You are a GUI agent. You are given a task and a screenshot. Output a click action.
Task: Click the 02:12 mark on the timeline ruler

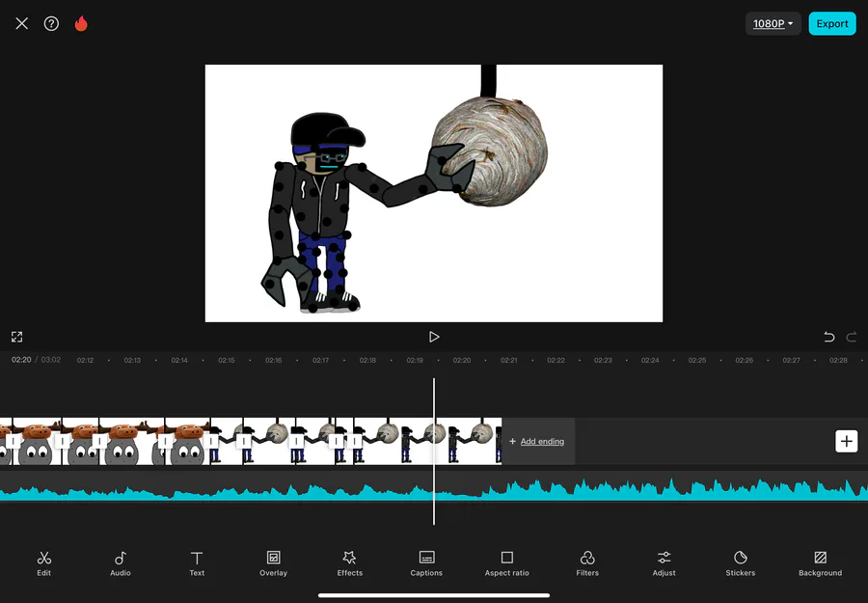[85, 360]
